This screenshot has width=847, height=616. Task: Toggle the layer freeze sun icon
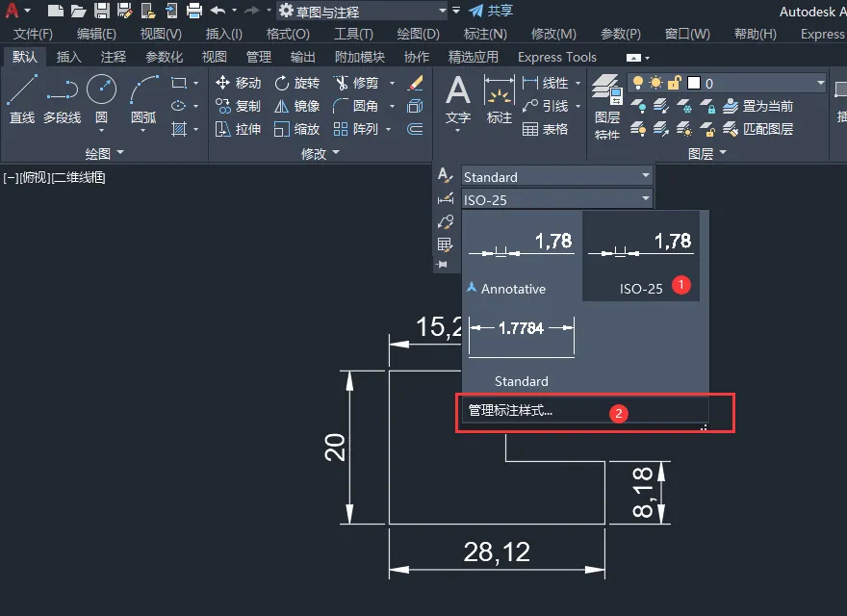[655, 83]
